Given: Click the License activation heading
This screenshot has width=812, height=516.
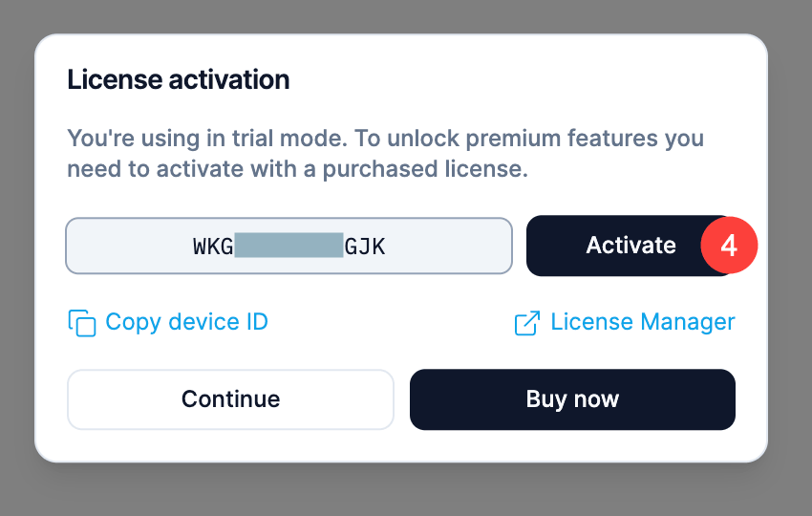Looking at the screenshot, I should click(178, 79).
